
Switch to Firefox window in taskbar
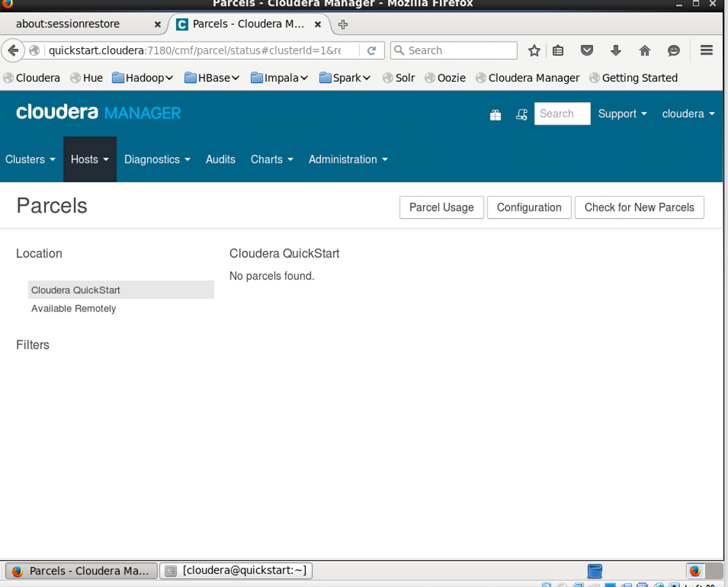tap(81, 571)
